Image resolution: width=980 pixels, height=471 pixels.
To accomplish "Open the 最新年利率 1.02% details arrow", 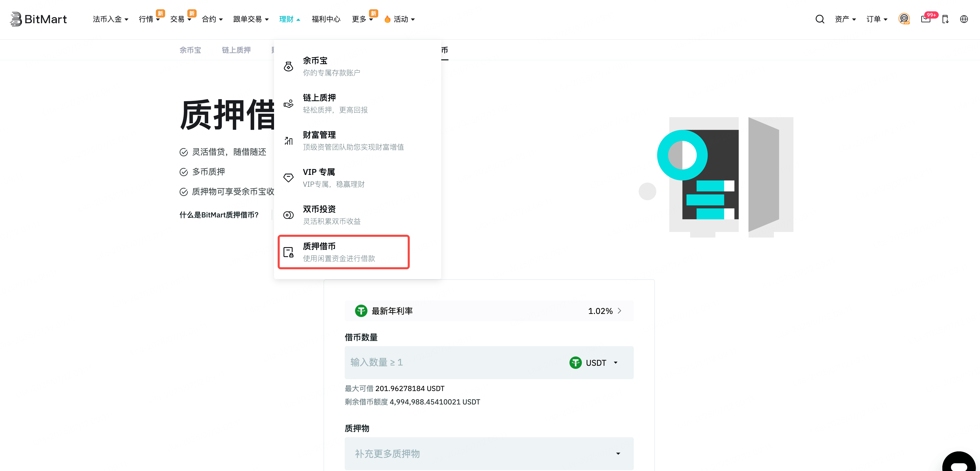I will (619, 311).
